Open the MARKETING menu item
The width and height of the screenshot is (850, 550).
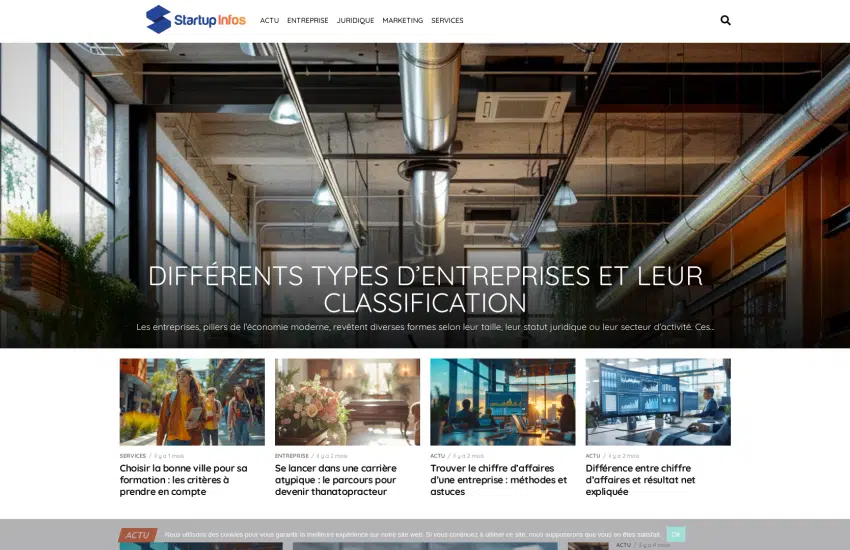(x=403, y=21)
